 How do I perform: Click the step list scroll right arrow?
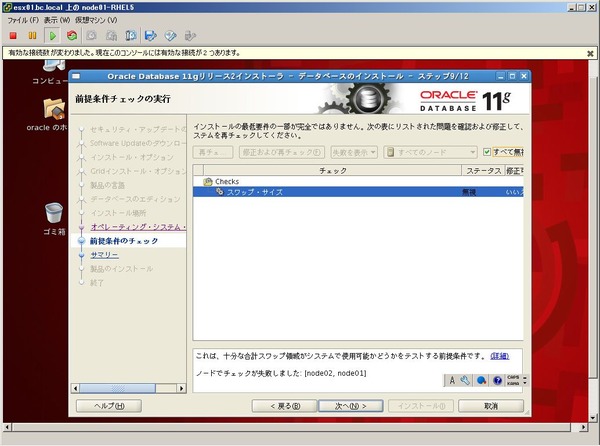pos(181,388)
